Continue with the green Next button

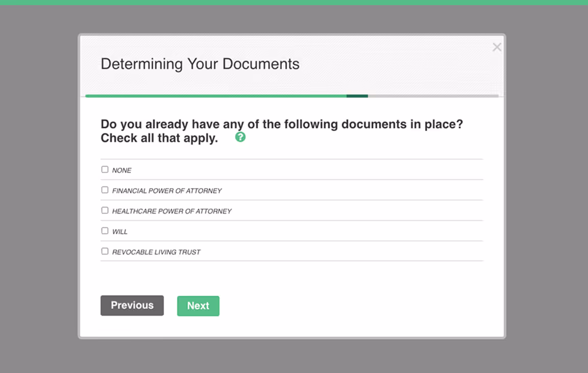(198, 306)
